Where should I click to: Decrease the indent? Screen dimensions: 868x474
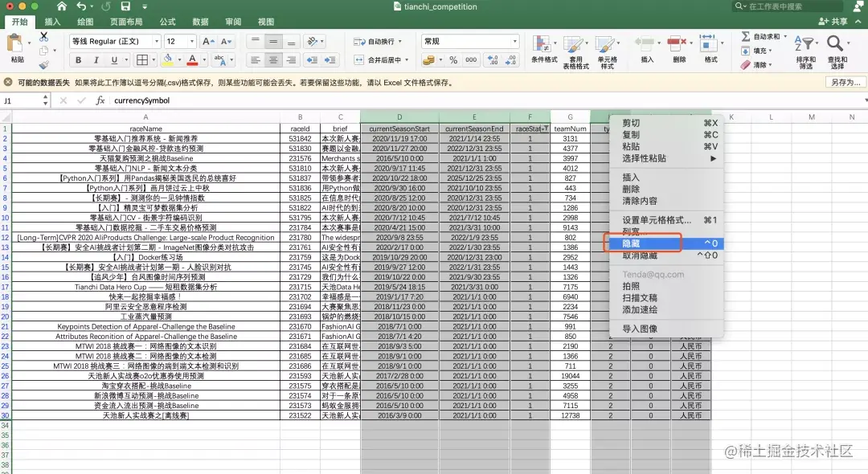tap(312, 59)
